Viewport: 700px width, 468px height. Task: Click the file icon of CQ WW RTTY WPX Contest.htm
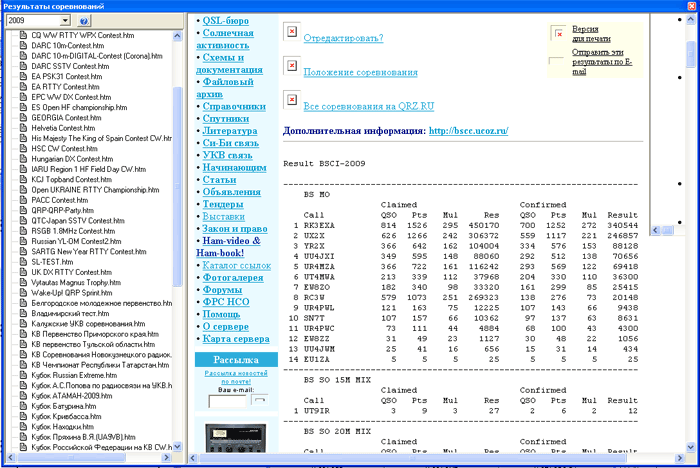click(x=23, y=35)
